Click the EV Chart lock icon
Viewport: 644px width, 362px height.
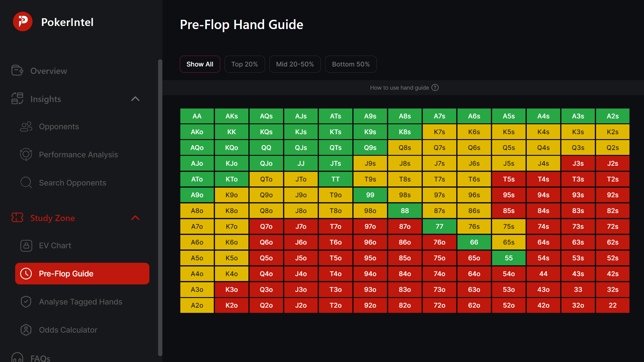point(26,245)
